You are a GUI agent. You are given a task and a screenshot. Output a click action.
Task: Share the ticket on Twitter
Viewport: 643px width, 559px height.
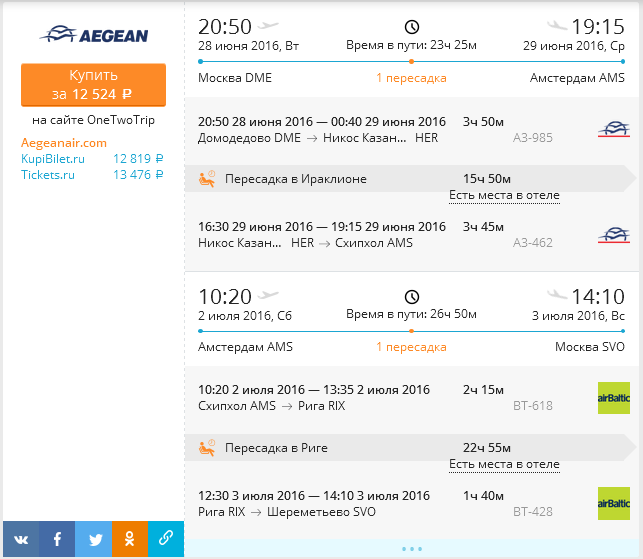coord(93,539)
